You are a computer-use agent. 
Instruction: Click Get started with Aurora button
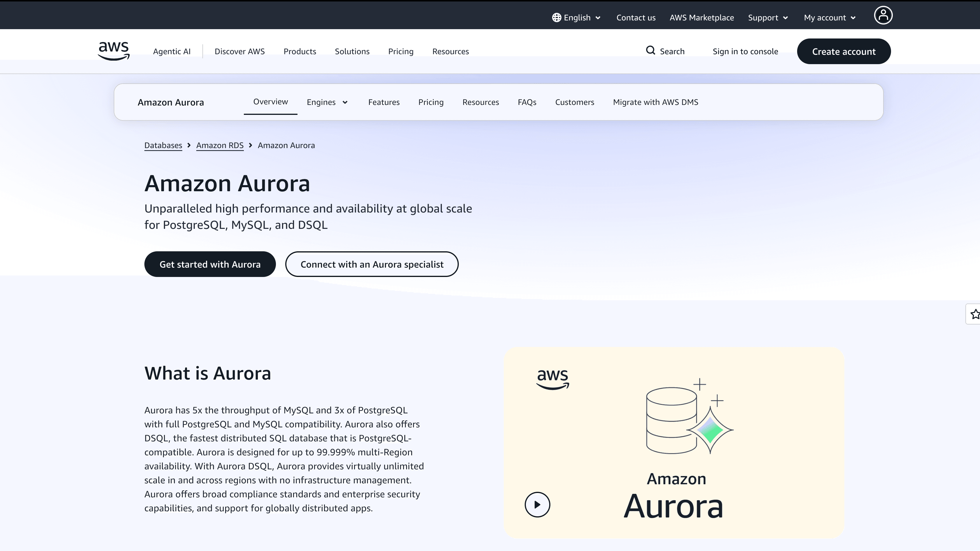(210, 264)
